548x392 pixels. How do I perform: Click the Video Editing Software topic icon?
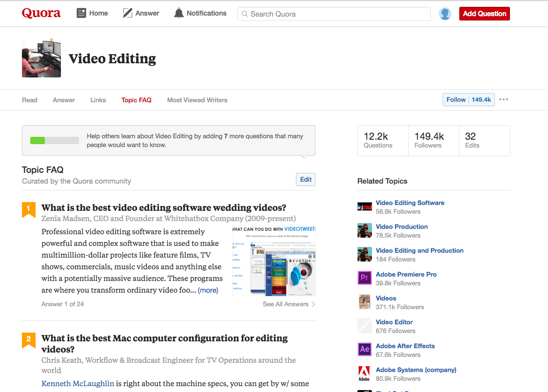(365, 206)
